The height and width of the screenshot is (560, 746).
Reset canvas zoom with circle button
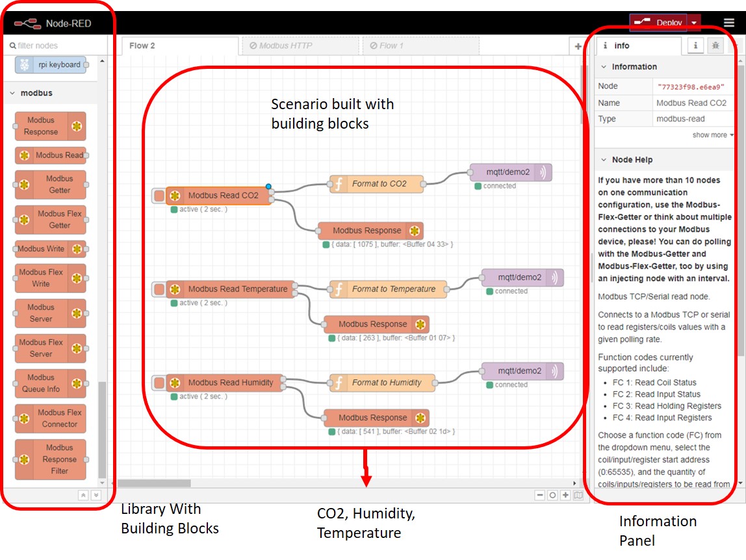pyautogui.click(x=552, y=495)
